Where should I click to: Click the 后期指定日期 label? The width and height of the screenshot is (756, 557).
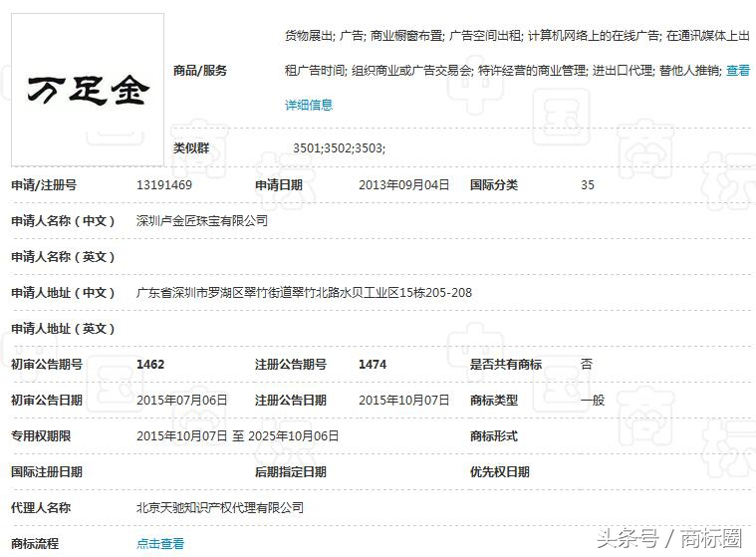tap(291, 471)
